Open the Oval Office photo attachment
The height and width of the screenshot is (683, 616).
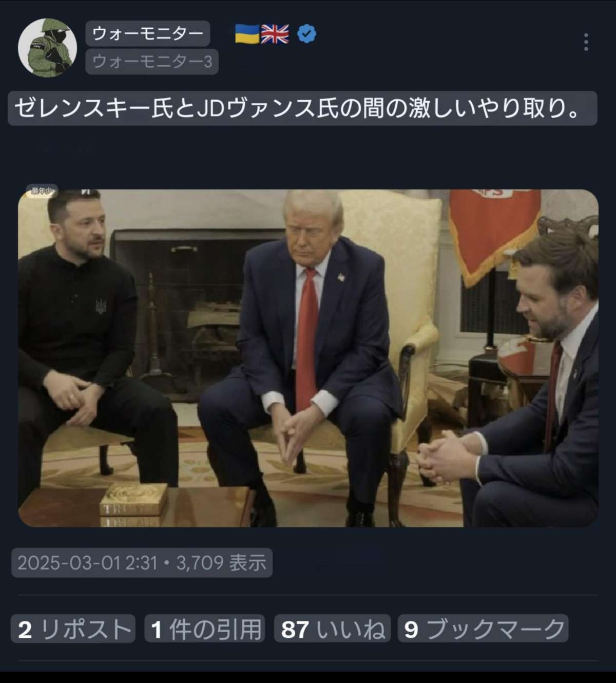308,358
